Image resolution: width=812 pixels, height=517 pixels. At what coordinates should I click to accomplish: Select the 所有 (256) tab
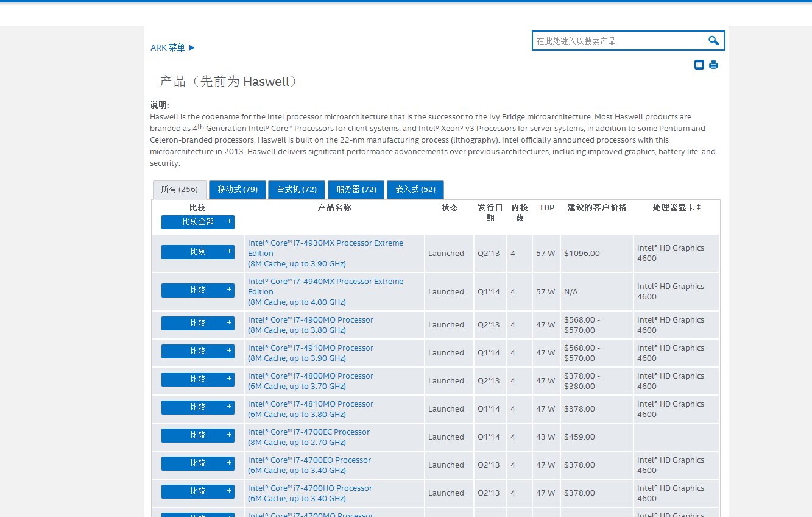pos(179,190)
